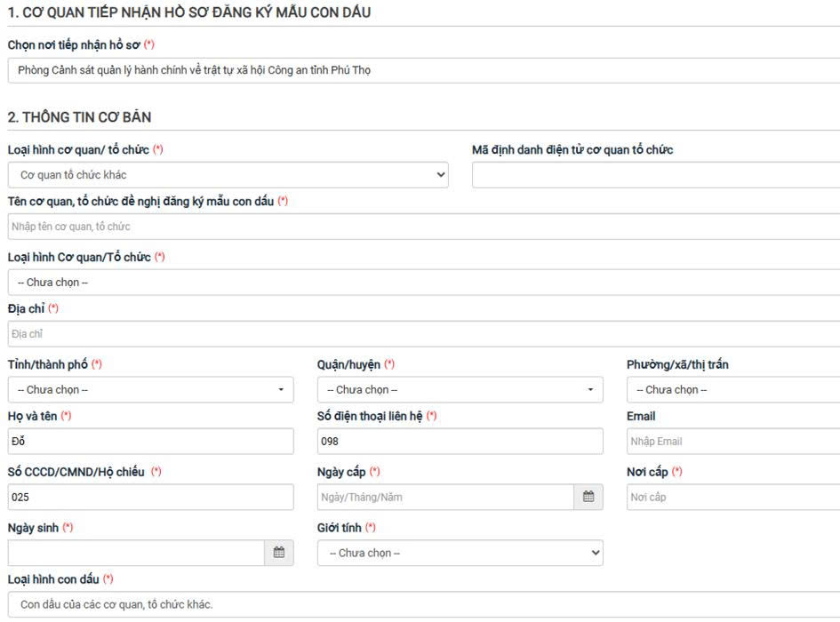
Task: Click the Ngày cấp date input
Action: 444,498
